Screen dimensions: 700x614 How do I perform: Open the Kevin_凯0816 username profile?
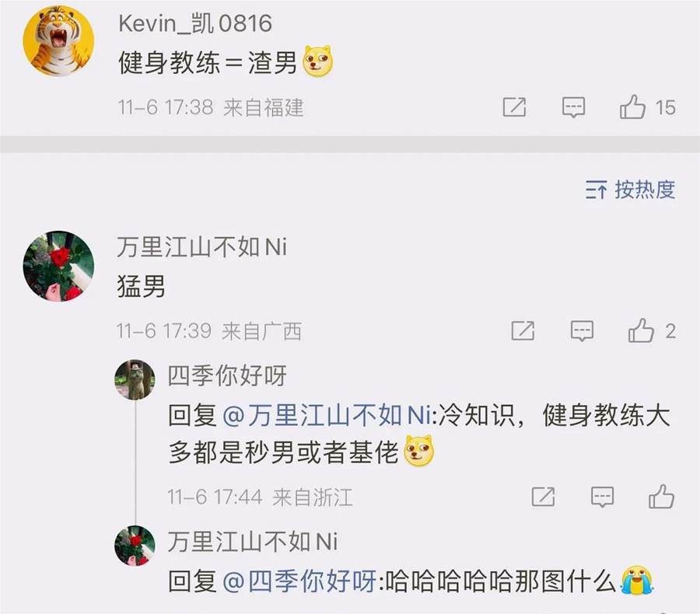pos(195,23)
